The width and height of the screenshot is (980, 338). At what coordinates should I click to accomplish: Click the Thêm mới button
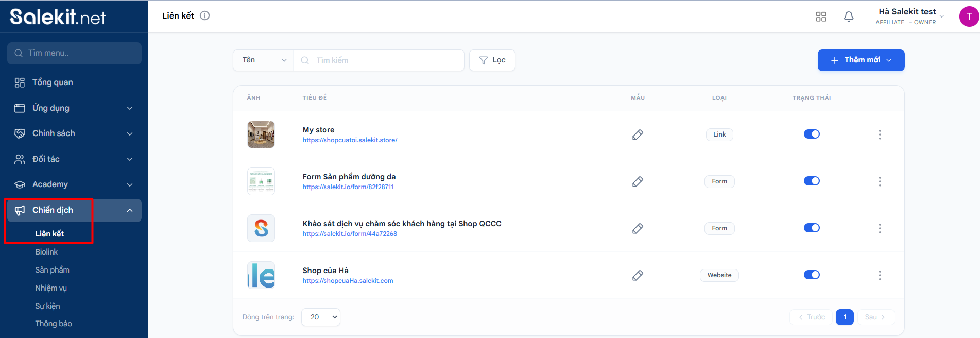click(x=861, y=60)
